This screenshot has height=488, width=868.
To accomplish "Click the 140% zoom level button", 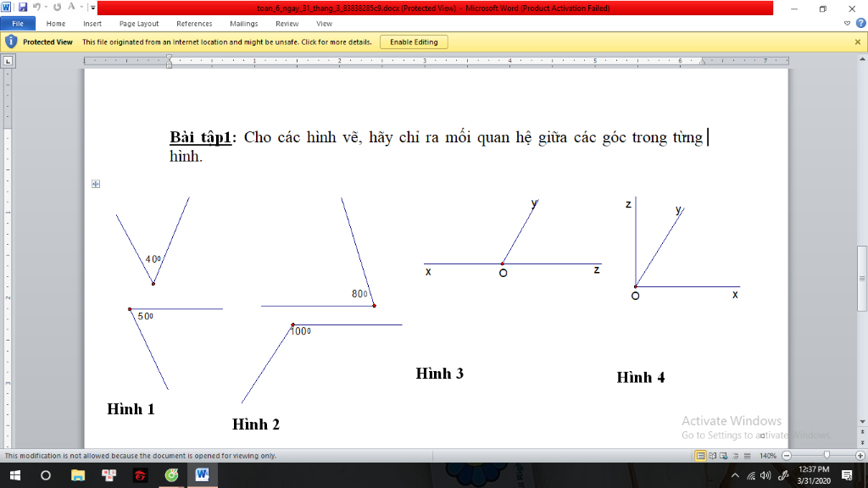I will point(768,456).
